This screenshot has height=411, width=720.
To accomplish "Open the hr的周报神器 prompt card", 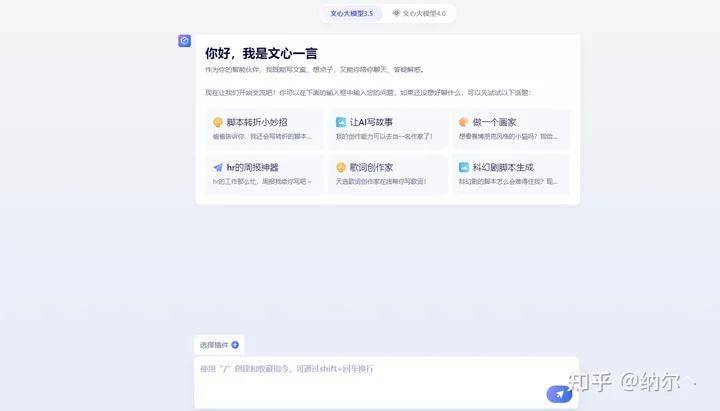I will [x=264, y=174].
